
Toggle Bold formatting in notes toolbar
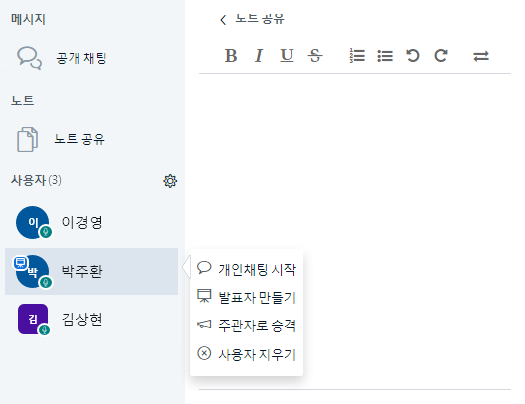tap(231, 56)
